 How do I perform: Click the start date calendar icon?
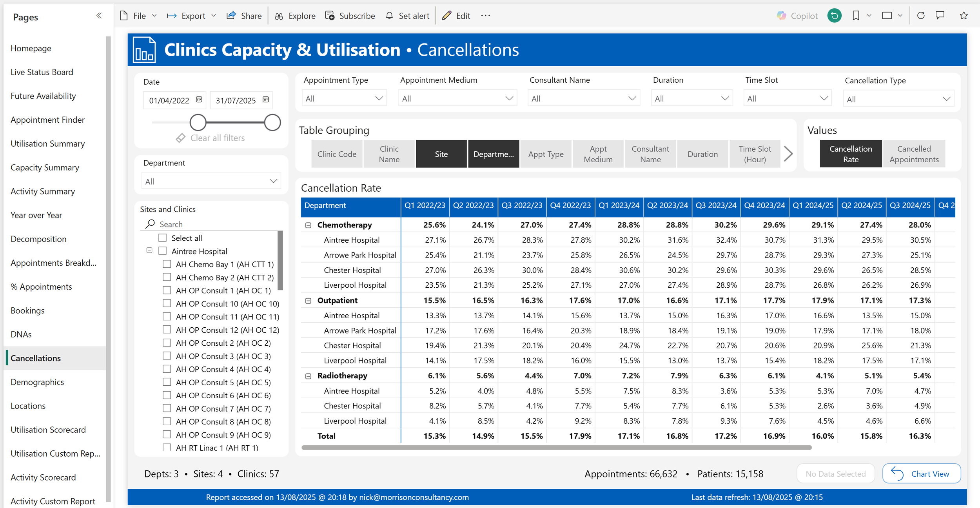(199, 100)
